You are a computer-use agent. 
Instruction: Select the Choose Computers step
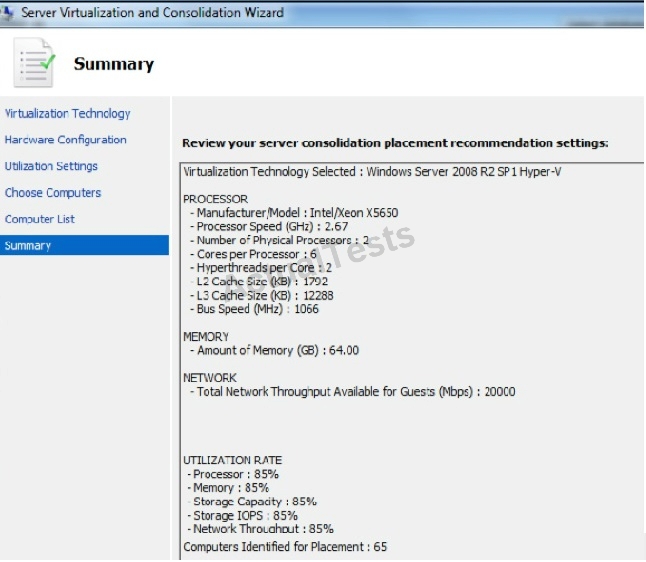click(x=53, y=192)
